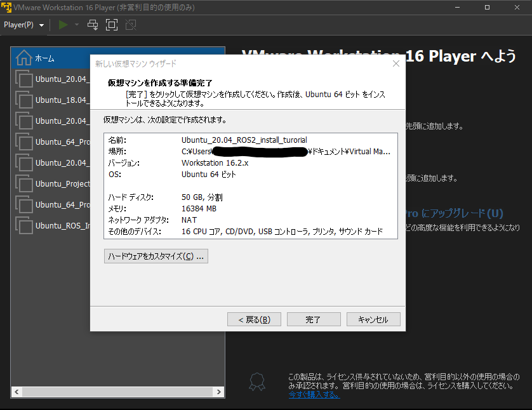Click the 完了 button to finish the wizard
The width and height of the screenshot is (532, 410).
tap(313, 319)
